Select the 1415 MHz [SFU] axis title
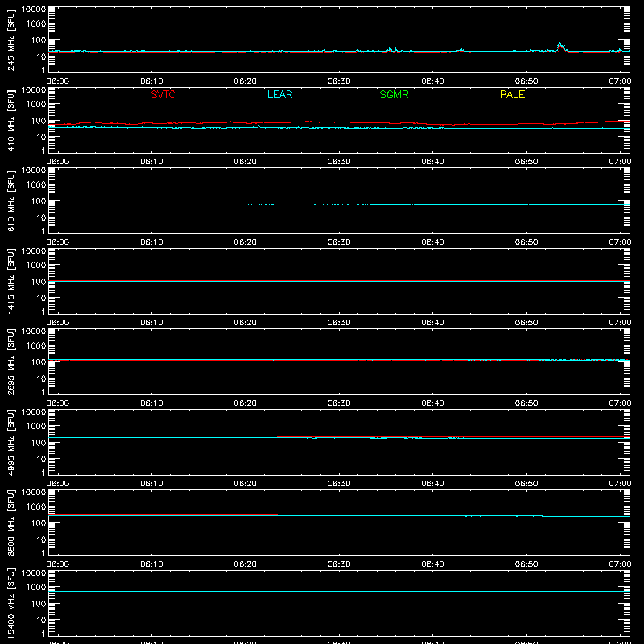This screenshot has height=644, width=644. 10,281
